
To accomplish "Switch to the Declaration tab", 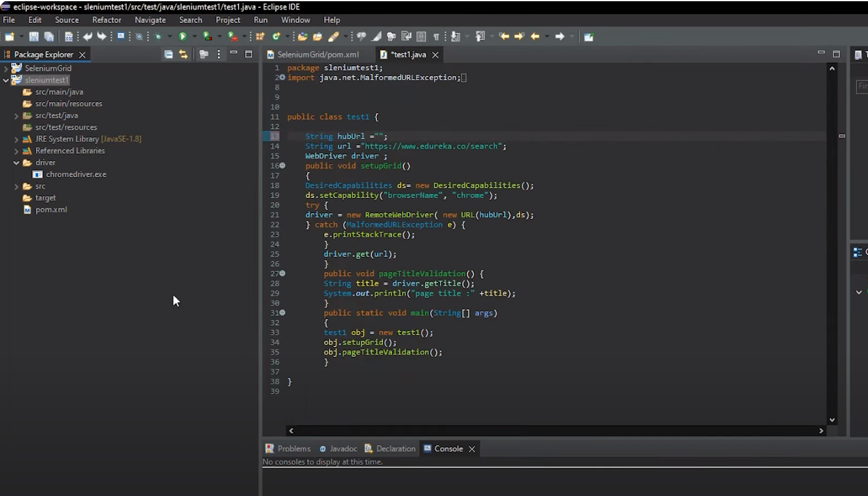I will coord(390,449).
